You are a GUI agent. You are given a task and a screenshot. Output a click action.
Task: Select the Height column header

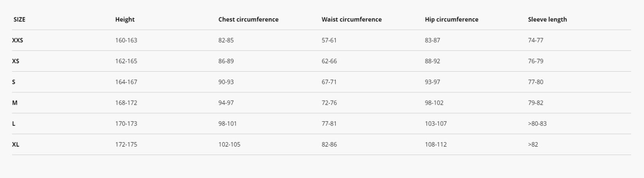coord(125,19)
